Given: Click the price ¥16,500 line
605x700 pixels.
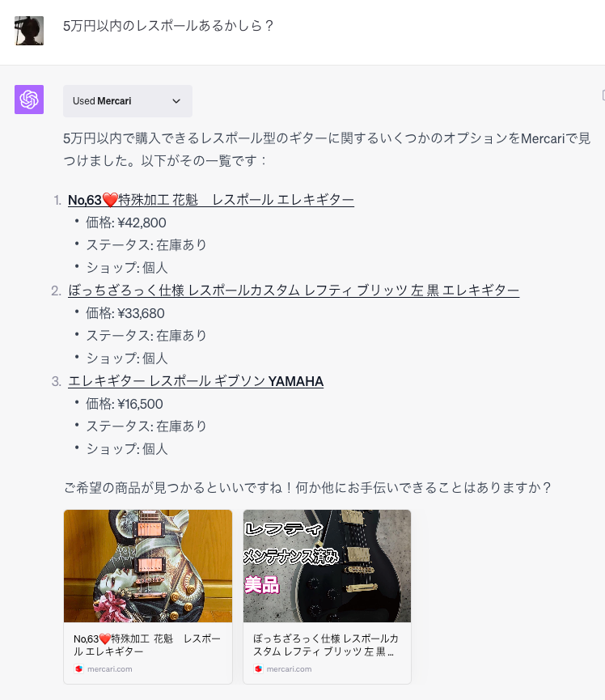Looking at the screenshot, I should (125, 404).
